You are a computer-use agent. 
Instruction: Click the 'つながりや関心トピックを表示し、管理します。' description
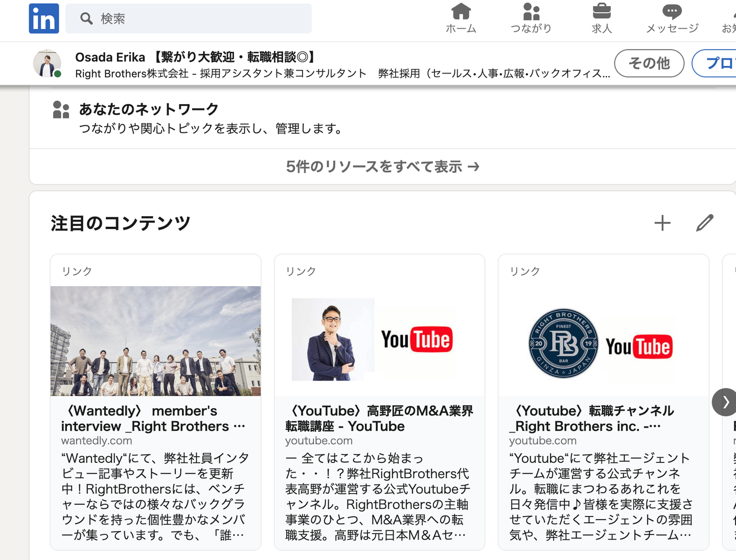point(212,129)
